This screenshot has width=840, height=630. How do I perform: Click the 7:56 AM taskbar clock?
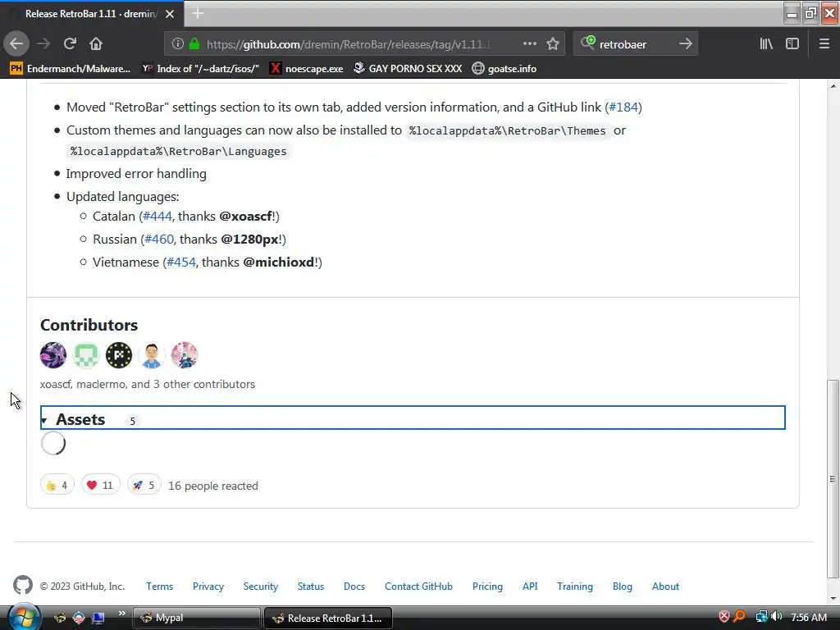[808, 617]
